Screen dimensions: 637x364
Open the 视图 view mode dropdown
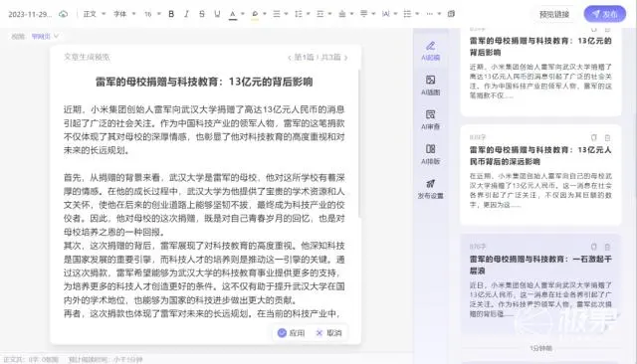tap(45, 36)
